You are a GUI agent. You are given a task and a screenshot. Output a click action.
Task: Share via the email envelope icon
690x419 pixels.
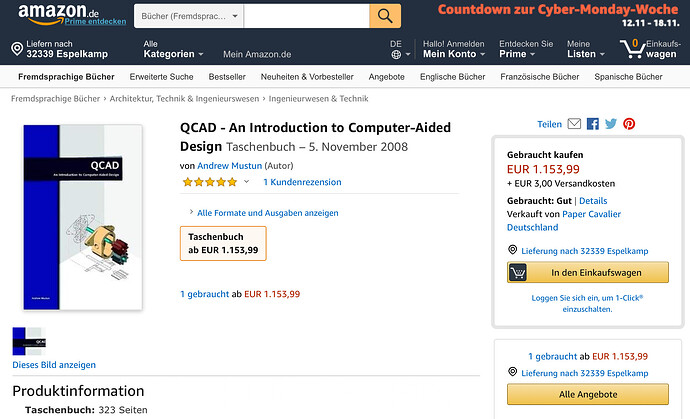tap(574, 124)
